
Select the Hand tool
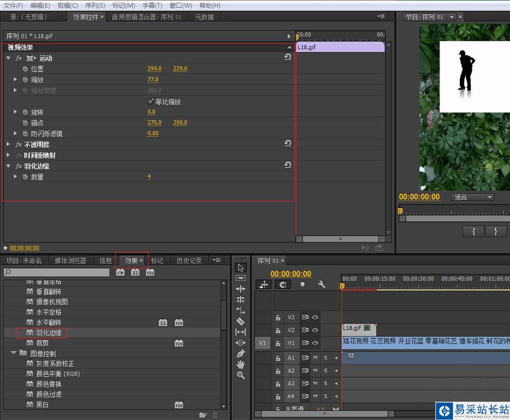pos(241,364)
